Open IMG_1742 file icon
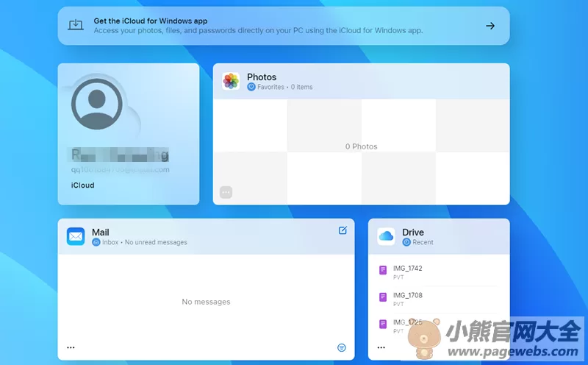588x365 pixels. click(x=383, y=270)
